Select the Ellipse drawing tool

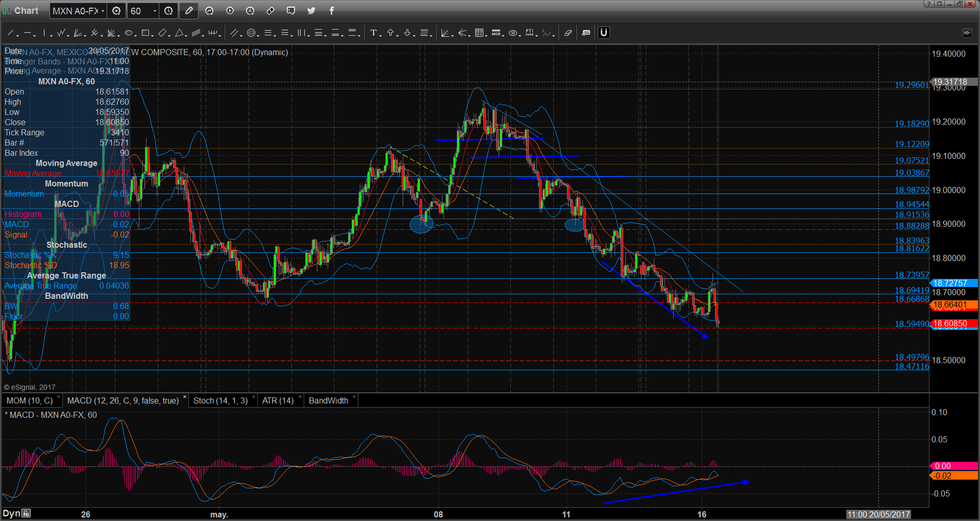[x=129, y=33]
